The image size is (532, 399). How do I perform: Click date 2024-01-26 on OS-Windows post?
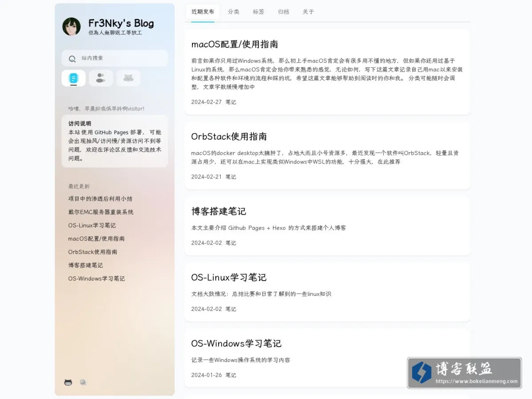point(207,375)
